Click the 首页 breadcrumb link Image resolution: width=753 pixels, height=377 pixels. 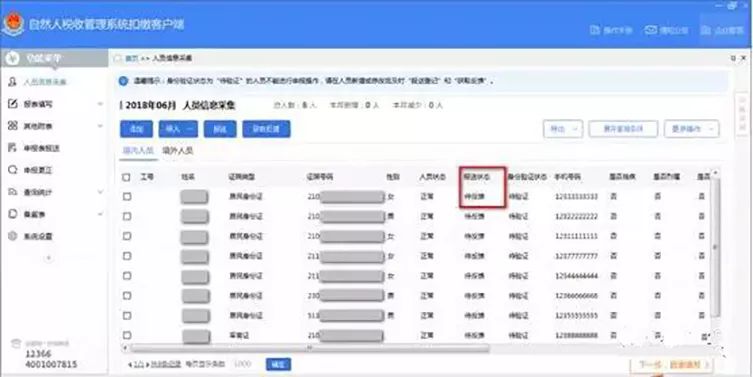tap(132, 58)
